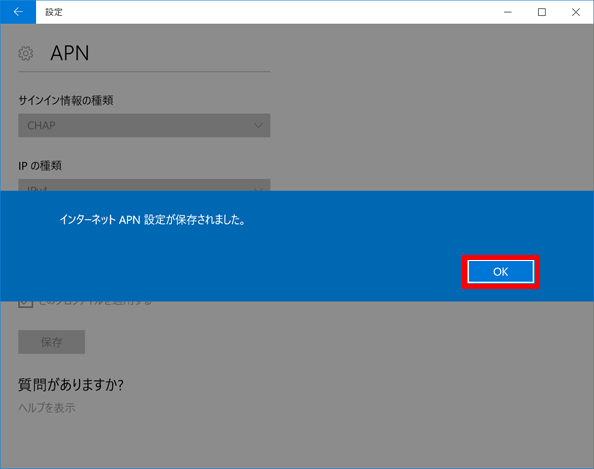The width and height of the screenshot is (594, 469).
Task: Click the 保存 button
Action: tap(52, 342)
